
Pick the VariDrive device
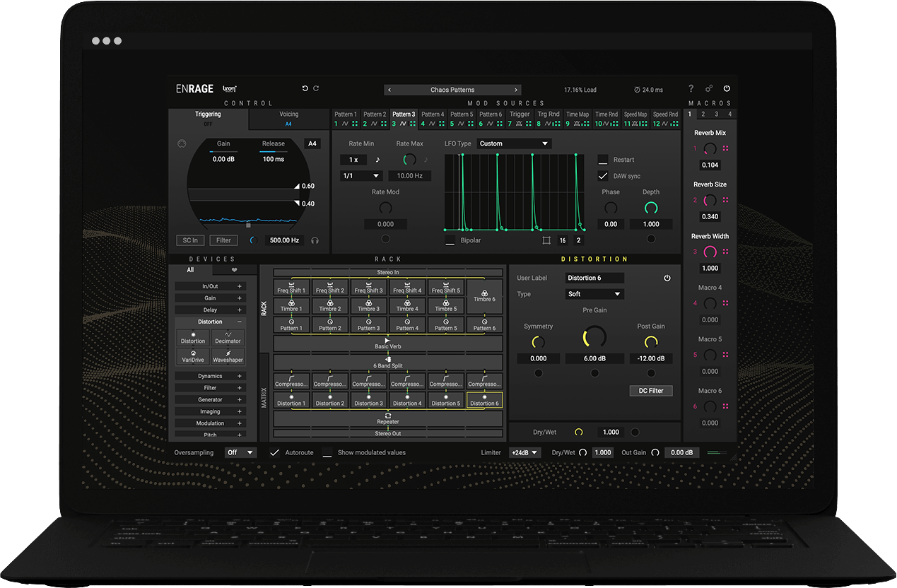[193, 356]
